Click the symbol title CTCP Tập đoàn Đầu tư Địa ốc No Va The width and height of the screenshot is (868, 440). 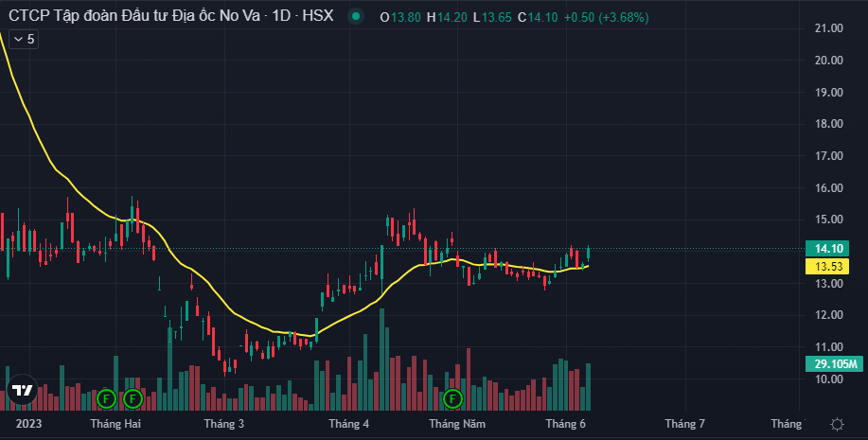point(134,15)
